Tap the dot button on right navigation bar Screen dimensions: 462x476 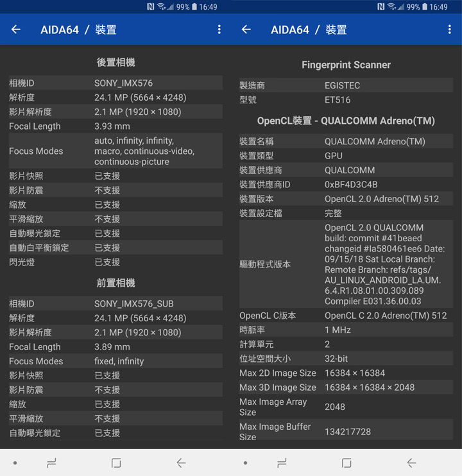click(x=245, y=463)
